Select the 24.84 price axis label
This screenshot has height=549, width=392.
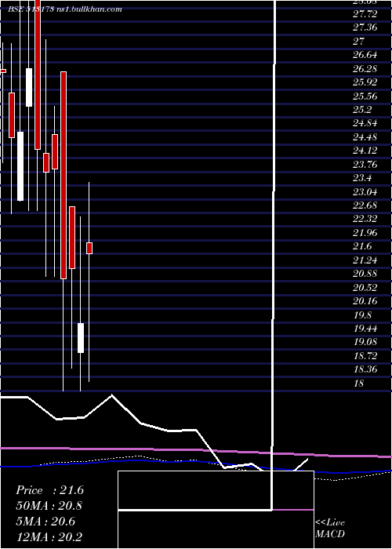point(365,124)
